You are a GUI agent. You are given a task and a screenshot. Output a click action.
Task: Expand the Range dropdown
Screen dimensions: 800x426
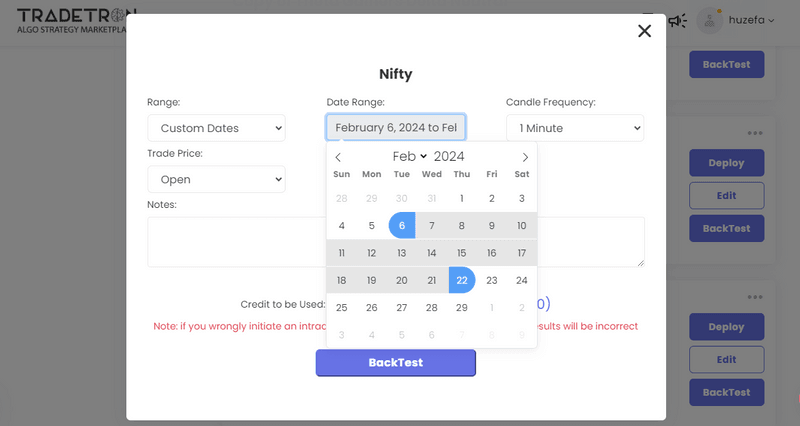216,128
